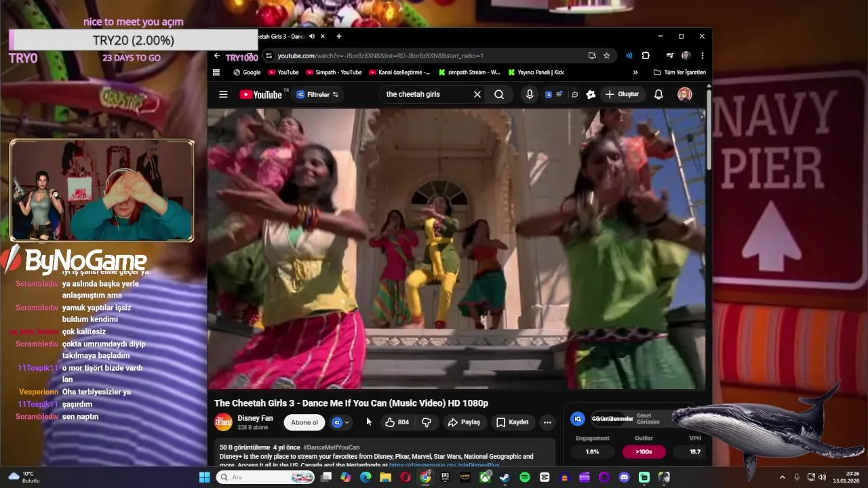Click the 1.6% Engagement value
This screenshot has height=488, width=868.
tap(592, 451)
